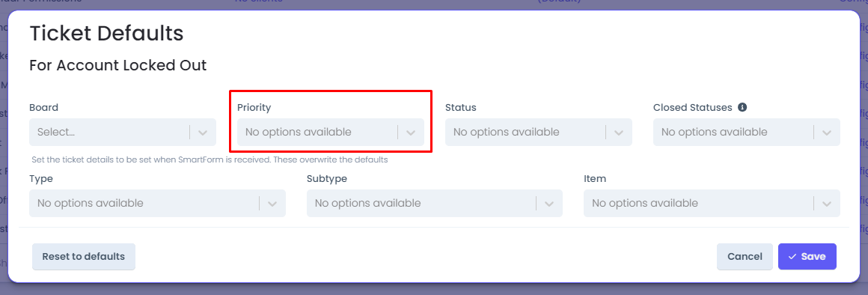Click the chevron arrow in Board field

pos(203,133)
